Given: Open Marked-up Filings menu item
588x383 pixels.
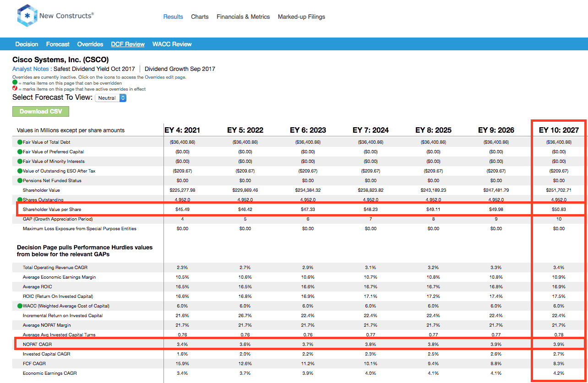Looking at the screenshot, I should pyautogui.click(x=301, y=16).
